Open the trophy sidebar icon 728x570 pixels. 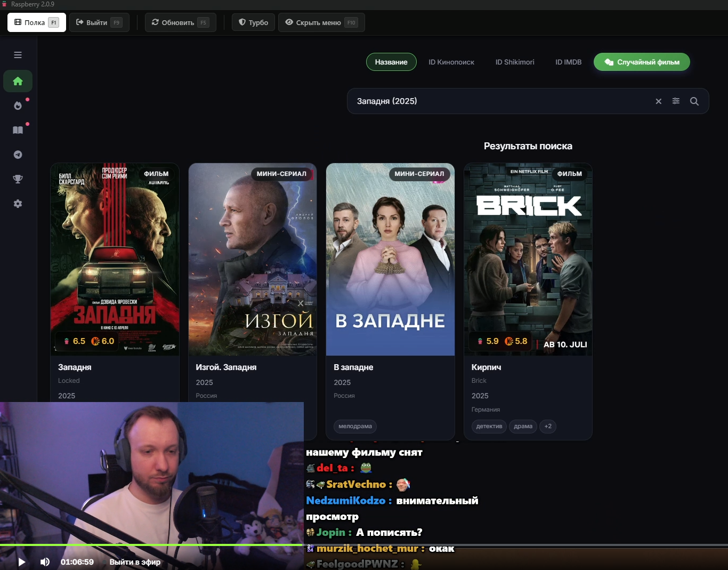click(x=18, y=179)
